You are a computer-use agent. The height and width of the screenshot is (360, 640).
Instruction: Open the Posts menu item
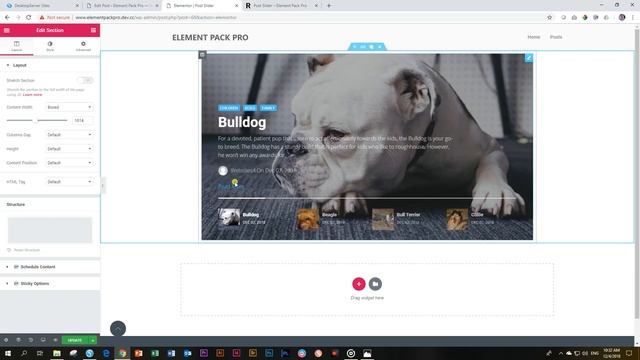(x=556, y=37)
